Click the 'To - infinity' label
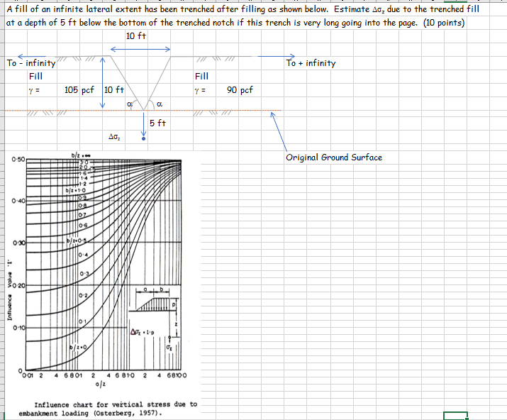The height and width of the screenshot is (420, 507). pos(31,62)
